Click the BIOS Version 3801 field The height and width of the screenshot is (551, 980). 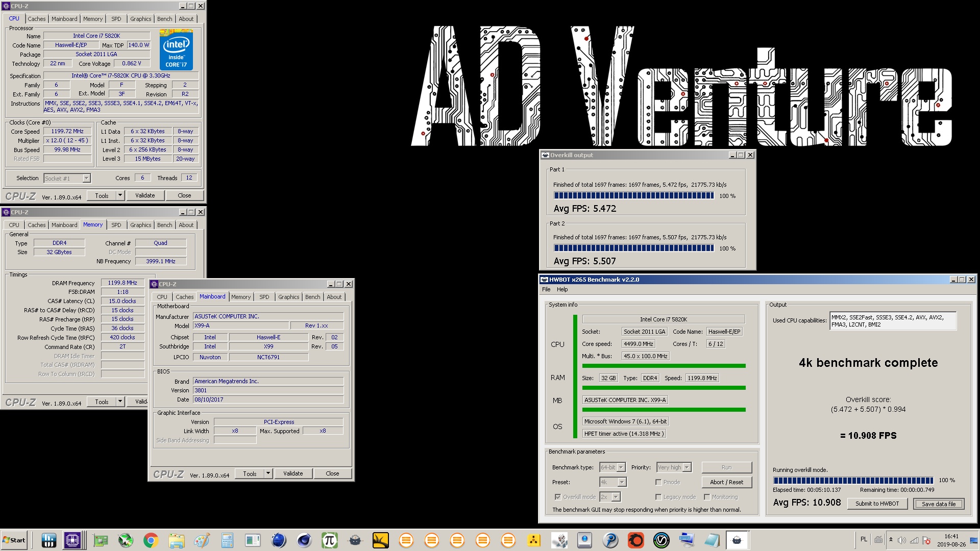coord(268,390)
